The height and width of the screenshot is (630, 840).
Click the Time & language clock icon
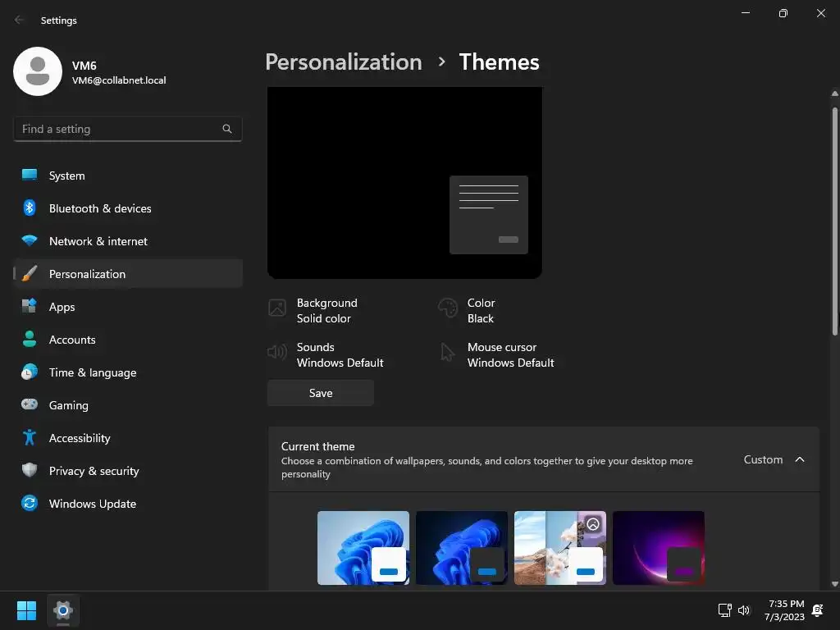[30, 372]
